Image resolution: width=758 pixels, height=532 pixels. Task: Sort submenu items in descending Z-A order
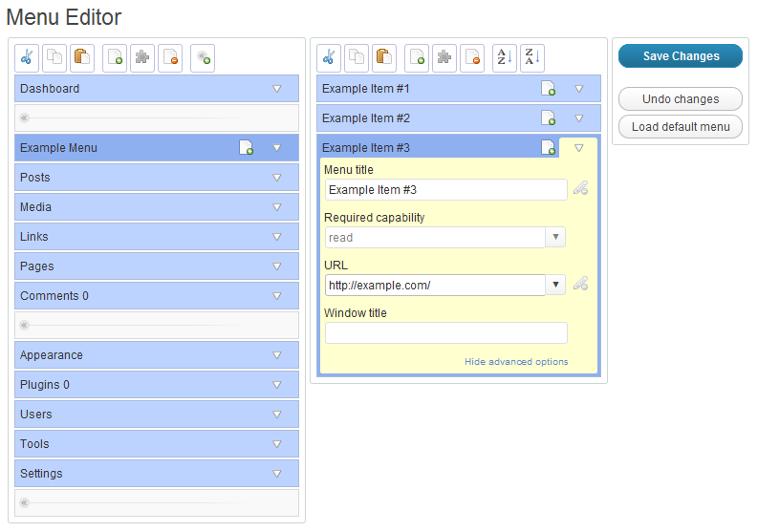(x=532, y=57)
